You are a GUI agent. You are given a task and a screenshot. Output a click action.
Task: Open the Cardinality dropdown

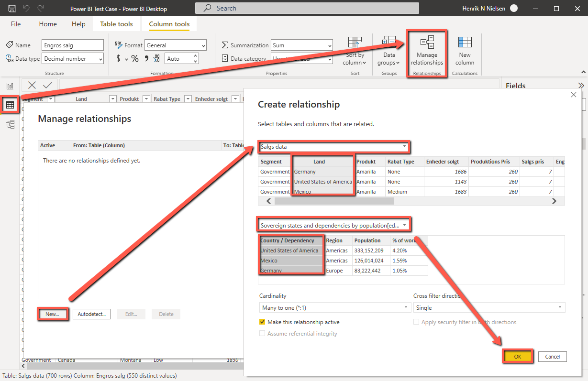pos(334,308)
